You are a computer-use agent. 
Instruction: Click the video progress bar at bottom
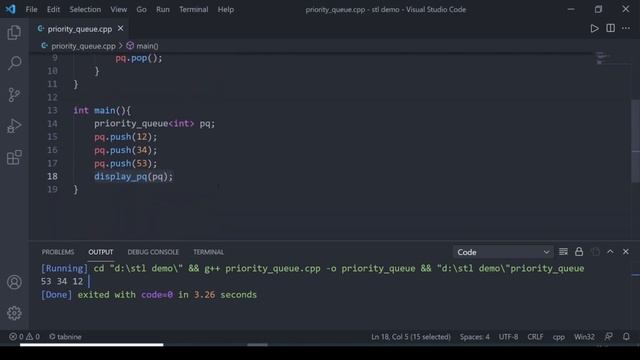tap(91, 345)
